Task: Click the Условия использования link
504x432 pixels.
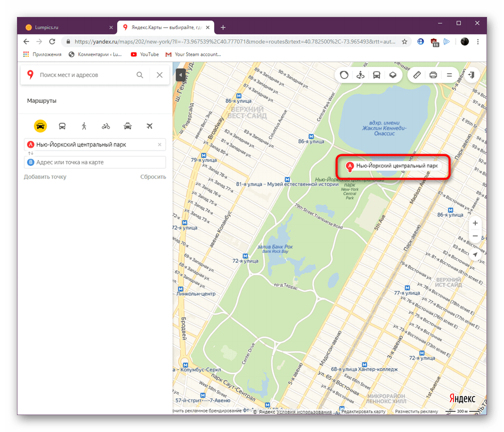Action: click(x=304, y=412)
